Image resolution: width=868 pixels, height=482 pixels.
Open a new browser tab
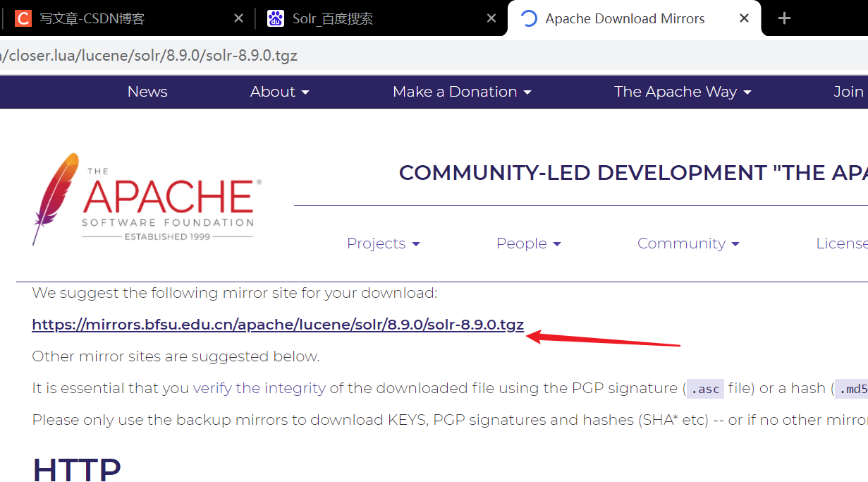tap(784, 18)
